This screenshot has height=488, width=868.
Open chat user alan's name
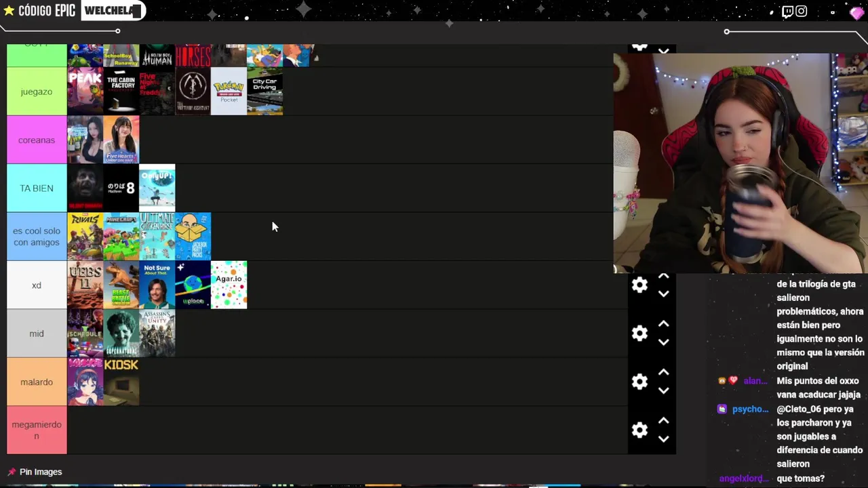pyautogui.click(x=755, y=381)
